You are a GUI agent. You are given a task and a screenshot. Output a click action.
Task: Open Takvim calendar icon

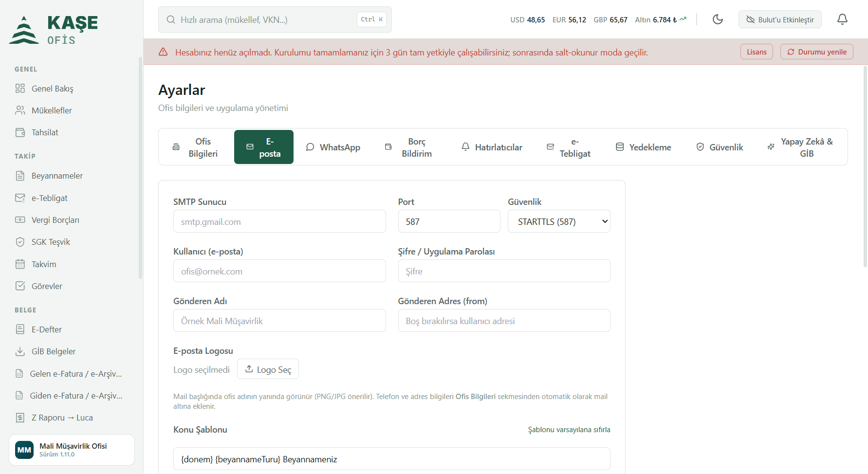click(x=20, y=264)
